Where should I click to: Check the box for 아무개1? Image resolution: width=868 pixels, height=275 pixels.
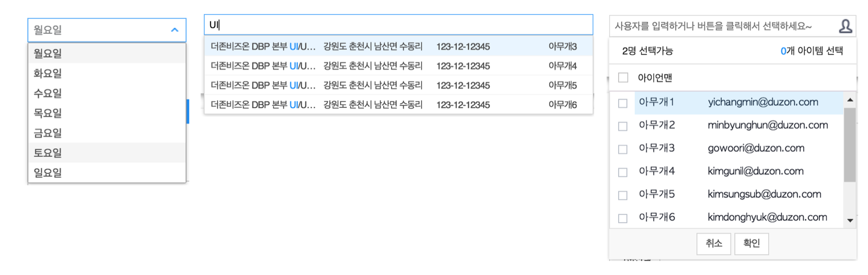[623, 103]
